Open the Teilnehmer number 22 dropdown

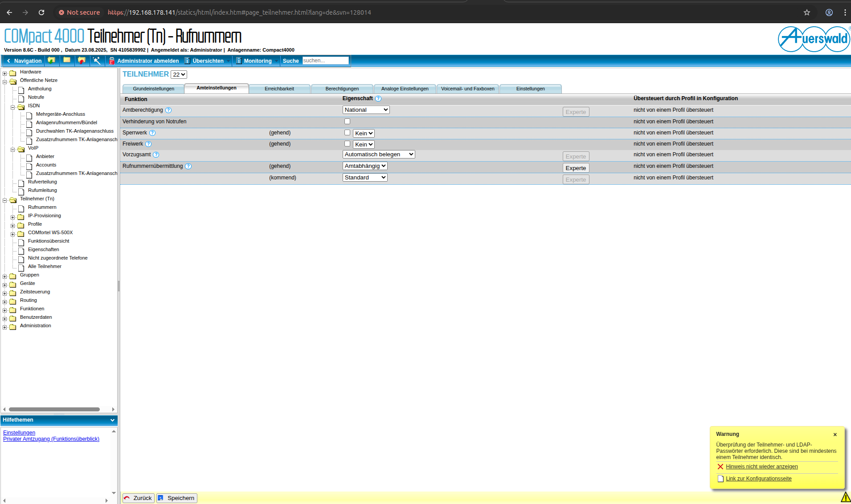(x=179, y=75)
